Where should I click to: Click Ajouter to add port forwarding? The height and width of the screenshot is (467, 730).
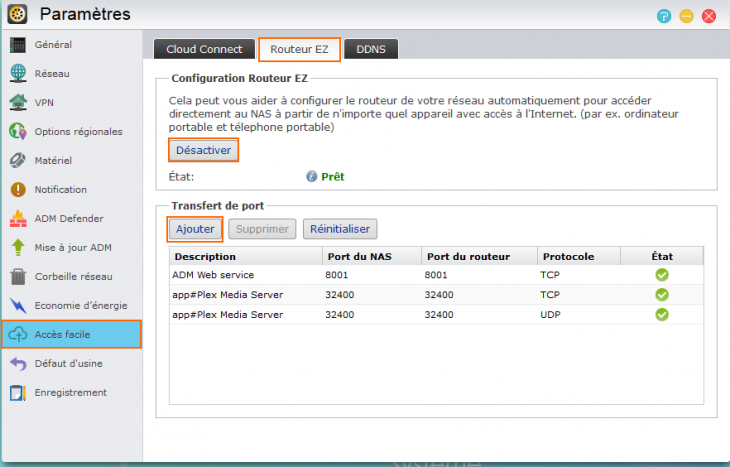195,229
